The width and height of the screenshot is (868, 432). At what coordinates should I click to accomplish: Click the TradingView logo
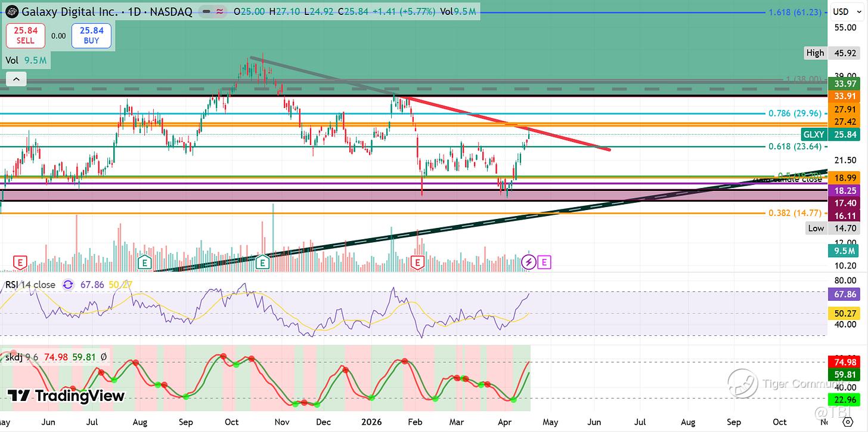click(x=66, y=396)
